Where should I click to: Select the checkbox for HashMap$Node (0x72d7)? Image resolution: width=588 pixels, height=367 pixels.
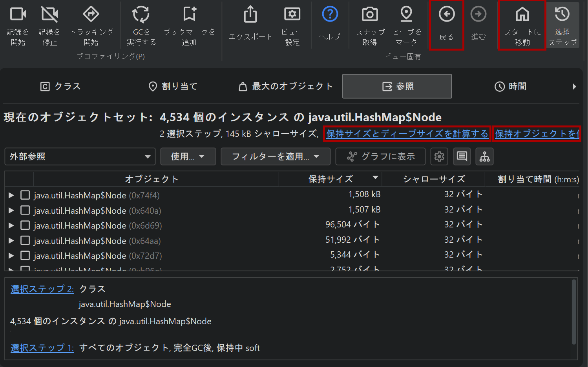(x=25, y=256)
